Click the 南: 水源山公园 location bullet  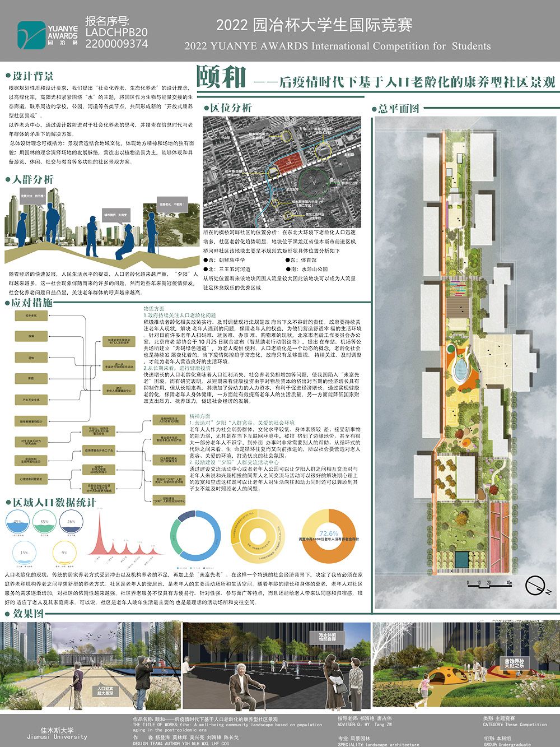click(x=307, y=269)
